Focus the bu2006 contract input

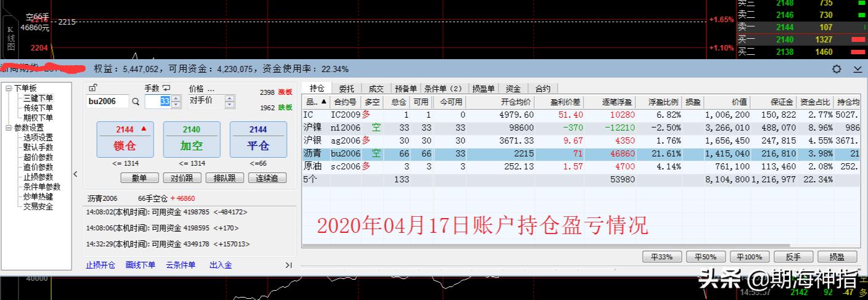click(x=108, y=102)
